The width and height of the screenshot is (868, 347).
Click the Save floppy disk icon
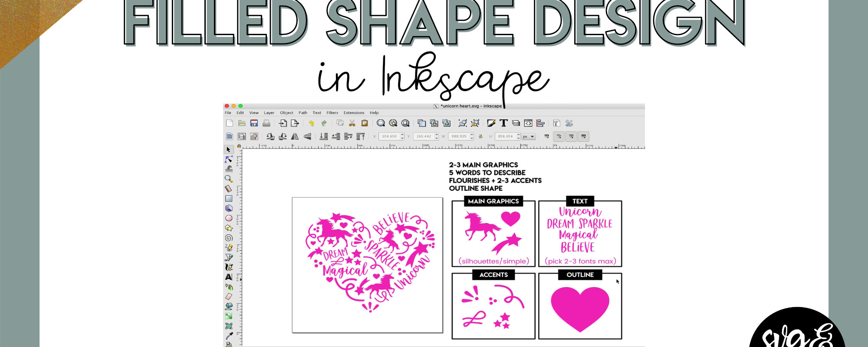254,123
